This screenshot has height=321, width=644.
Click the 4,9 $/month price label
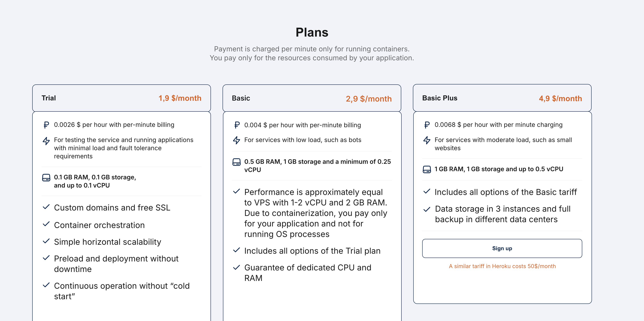point(560,98)
